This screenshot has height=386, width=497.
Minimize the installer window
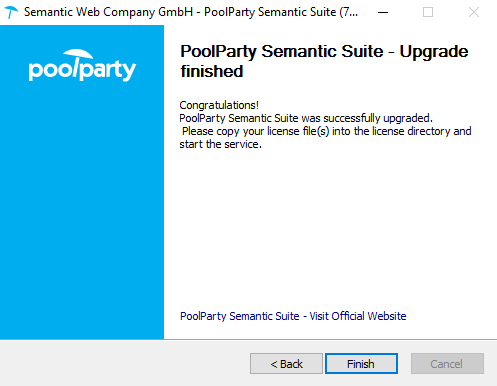tap(383, 12)
